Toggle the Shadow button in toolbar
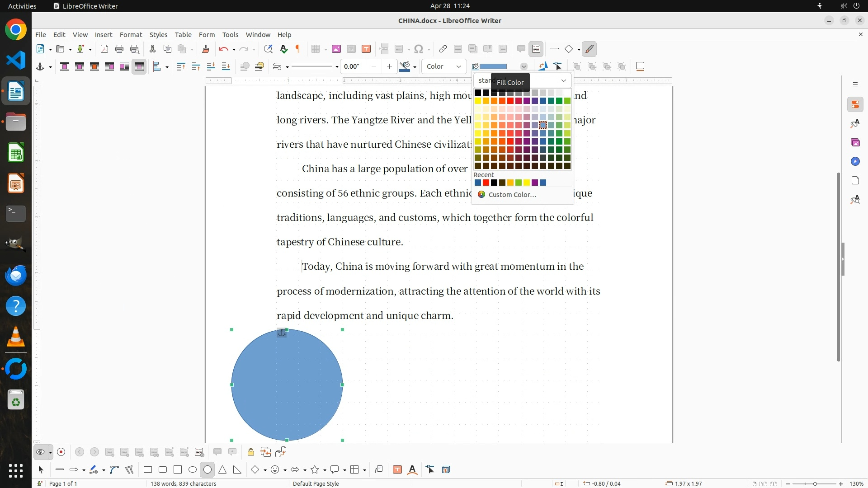The width and height of the screenshot is (868, 488). [x=640, y=67]
